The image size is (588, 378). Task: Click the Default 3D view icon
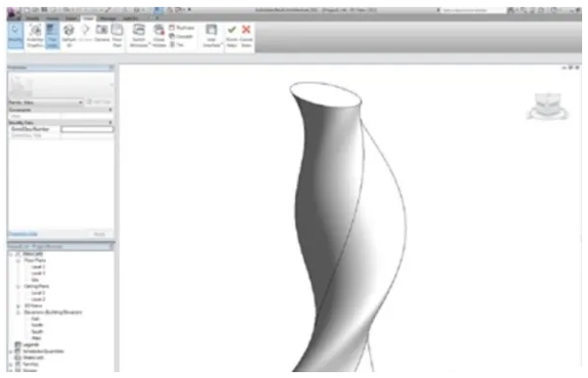coord(68,35)
